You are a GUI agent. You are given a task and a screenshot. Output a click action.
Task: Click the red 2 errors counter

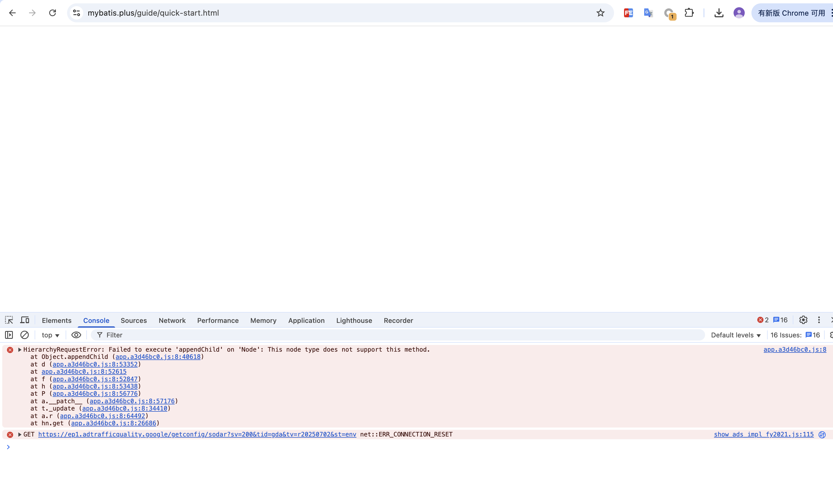[x=763, y=320]
